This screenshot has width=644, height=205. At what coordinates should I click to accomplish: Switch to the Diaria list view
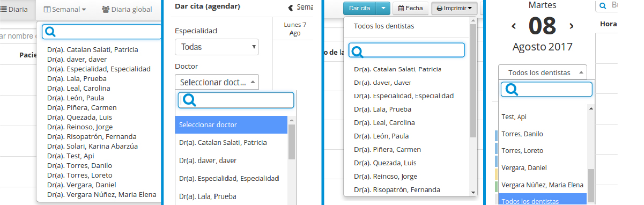[15, 9]
